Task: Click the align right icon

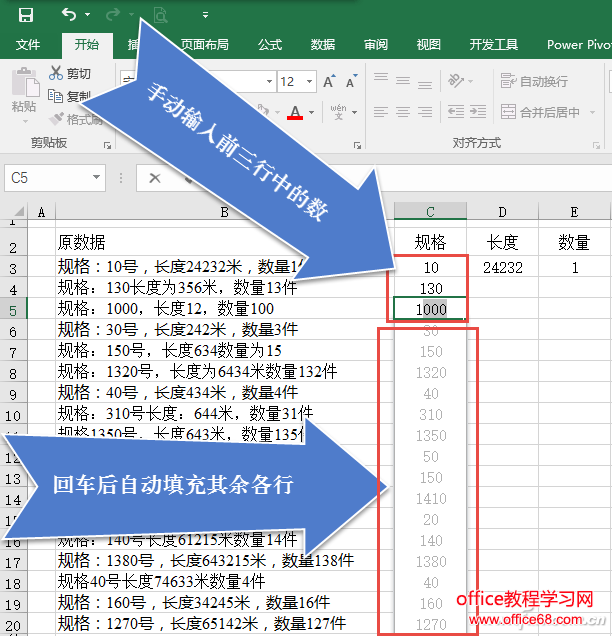Action: click(x=425, y=112)
